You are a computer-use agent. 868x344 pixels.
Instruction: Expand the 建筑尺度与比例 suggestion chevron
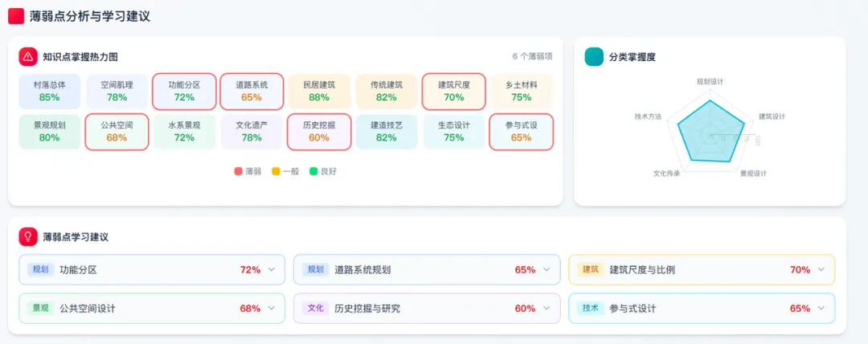tap(821, 270)
